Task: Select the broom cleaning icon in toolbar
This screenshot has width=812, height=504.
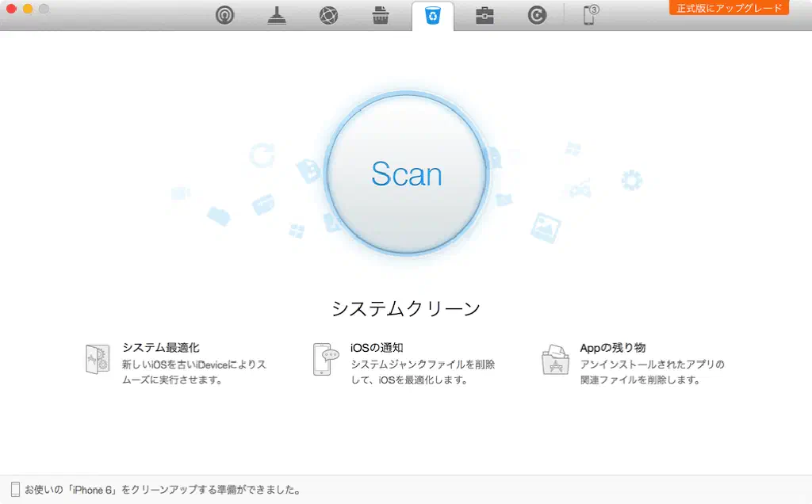Action: 277,15
